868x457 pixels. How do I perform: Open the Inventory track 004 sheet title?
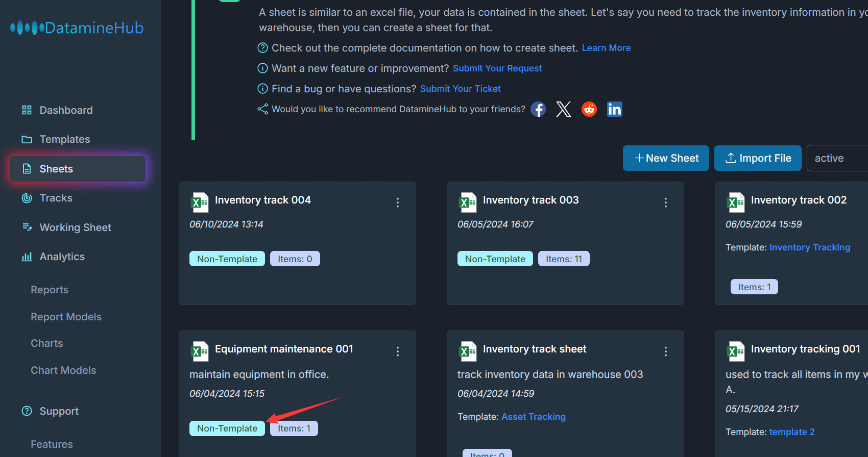point(263,200)
